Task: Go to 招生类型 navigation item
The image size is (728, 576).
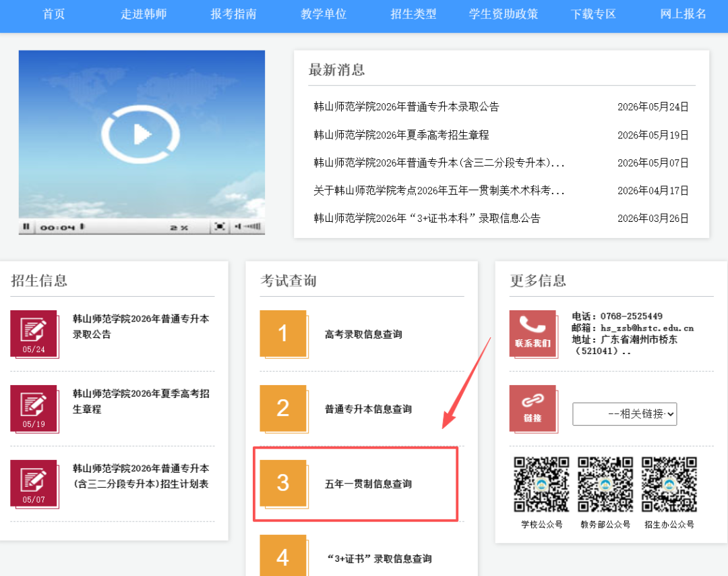Action: point(413,14)
